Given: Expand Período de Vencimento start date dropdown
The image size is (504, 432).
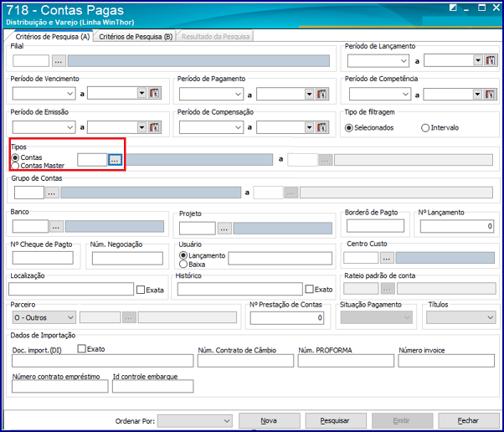Looking at the screenshot, I should [x=70, y=94].
